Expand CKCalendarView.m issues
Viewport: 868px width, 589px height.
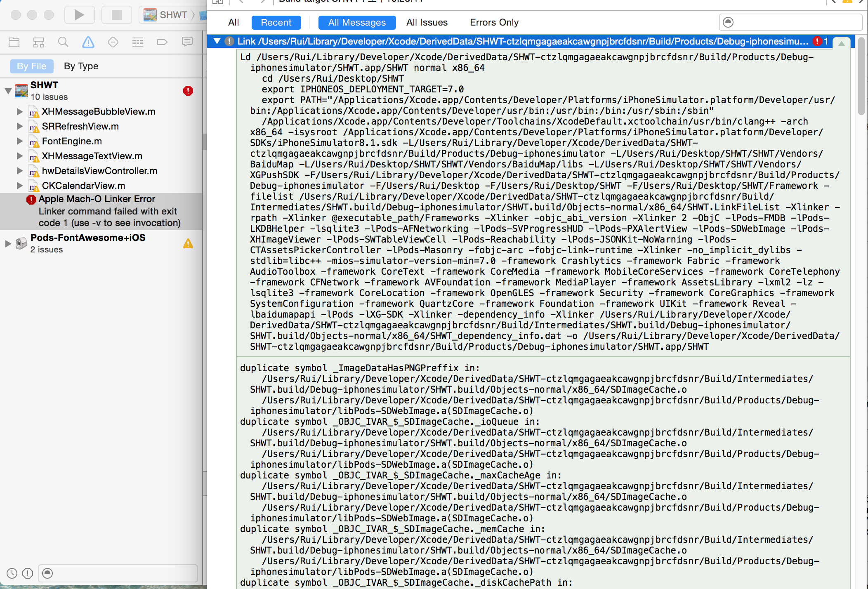19,186
